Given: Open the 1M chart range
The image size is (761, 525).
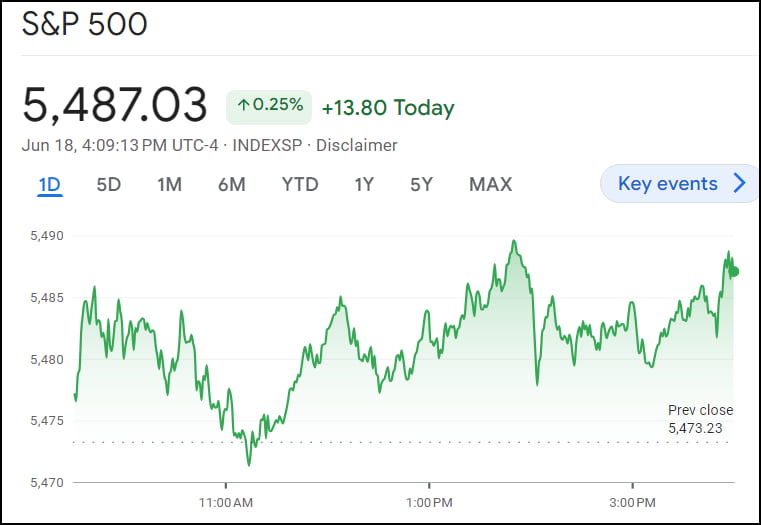Looking at the screenshot, I should pyautogui.click(x=169, y=185).
